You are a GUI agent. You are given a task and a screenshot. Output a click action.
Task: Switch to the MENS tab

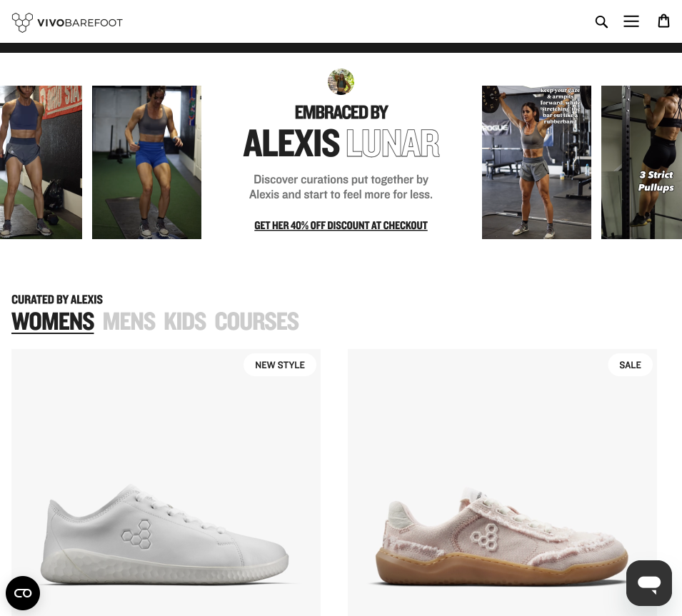click(x=129, y=322)
